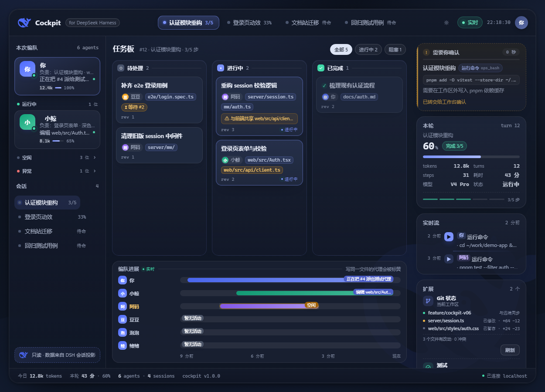Click the 待处理 column status icon
Viewport: 545px width, 392px height.
[121, 68]
